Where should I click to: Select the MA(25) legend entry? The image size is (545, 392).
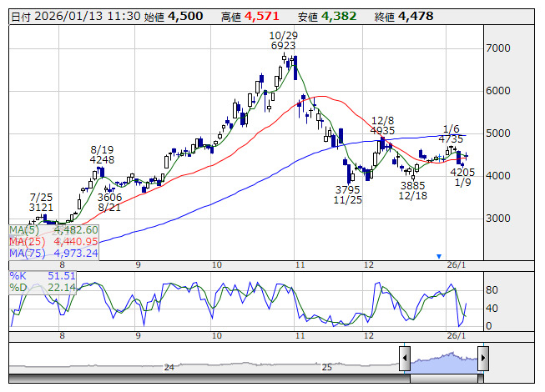coord(53,242)
